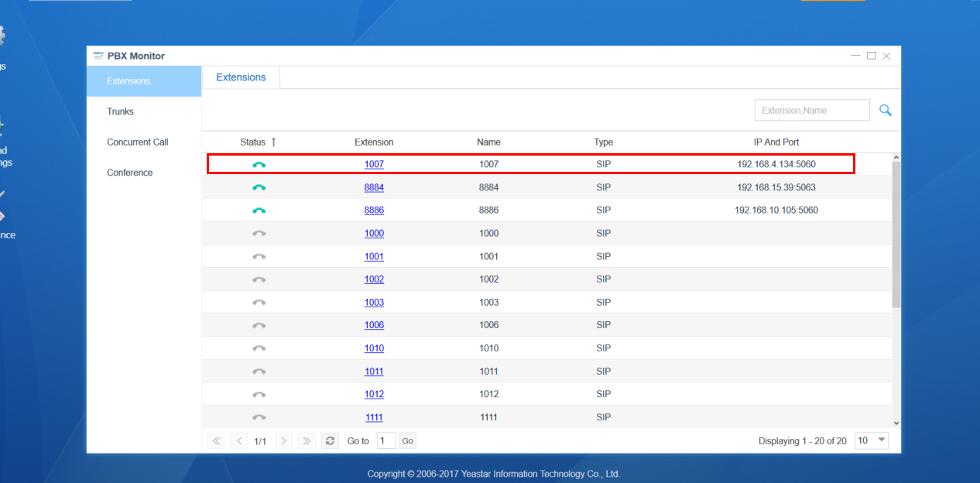Click the Extension column header
980x483 pixels.
point(374,142)
